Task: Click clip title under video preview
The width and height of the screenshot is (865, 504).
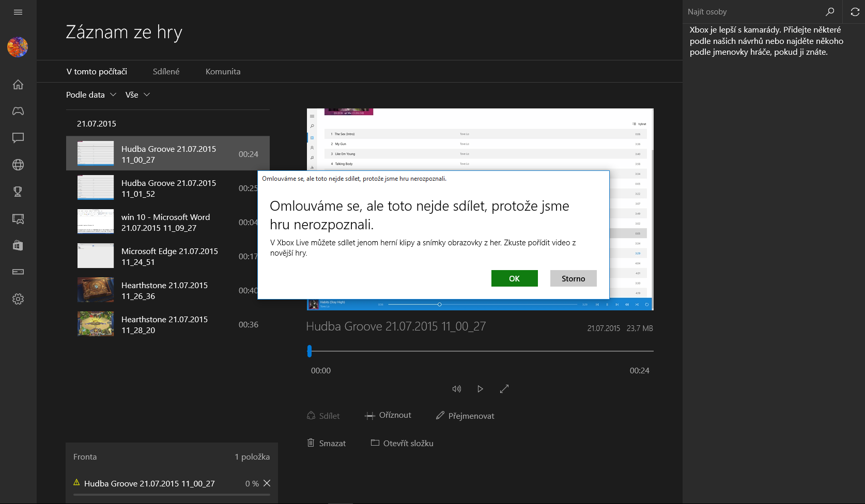Action: pos(396,326)
